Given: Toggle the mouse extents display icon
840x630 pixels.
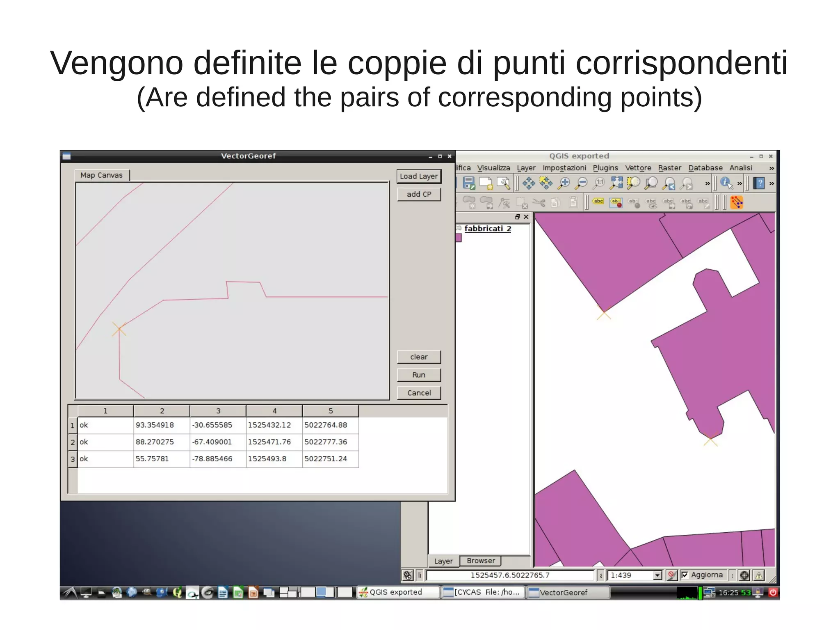Looking at the screenshot, I should click(408, 575).
